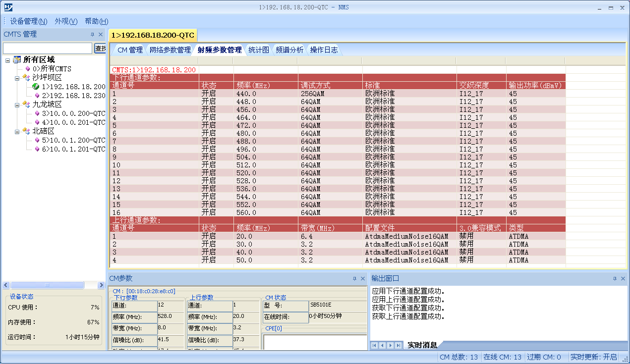This screenshot has height=364, width=630.
Task: Click the 256QAM modulation cell
Action: [330, 94]
